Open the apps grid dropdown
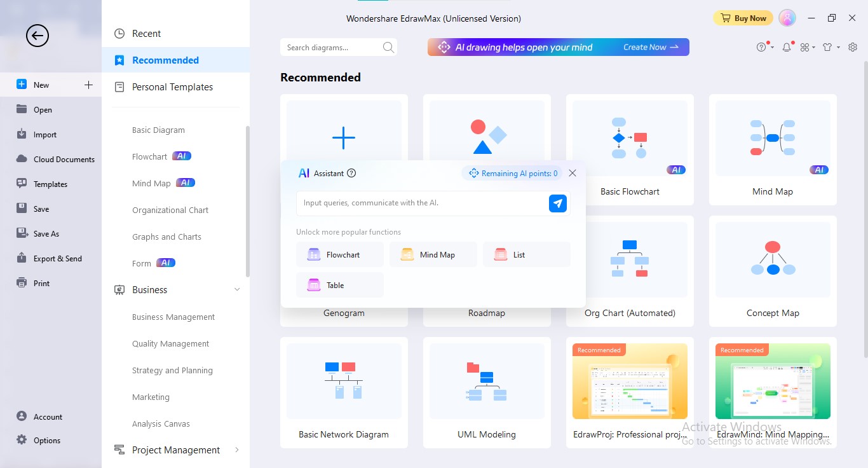 [x=808, y=47]
